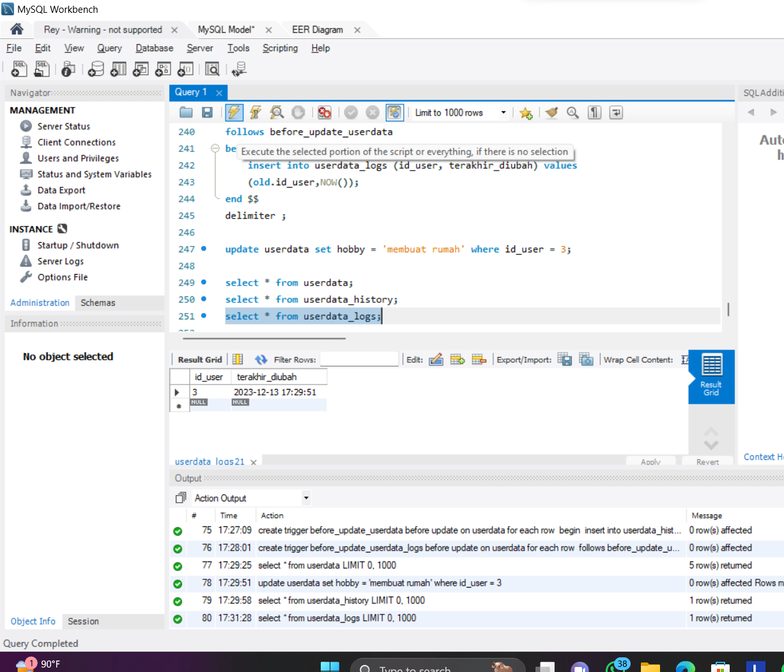
Task: Open Server Status in Management
Action: (x=64, y=126)
